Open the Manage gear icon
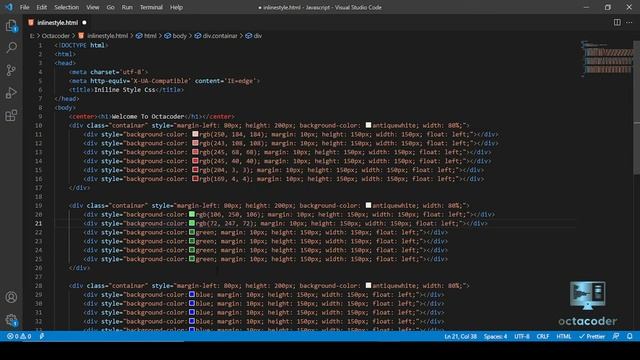 click(x=11, y=320)
